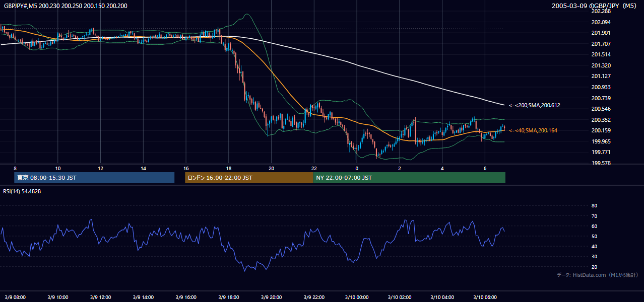Select the NY 22:00-07:00 JST session bar
This screenshot has width=644, height=302.
pos(409,178)
